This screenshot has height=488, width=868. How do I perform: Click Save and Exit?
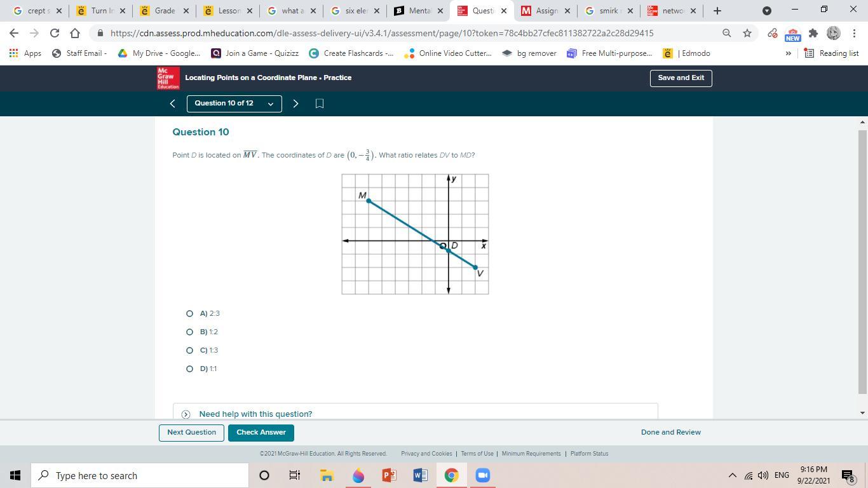pyautogui.click(x=681, y=78)
